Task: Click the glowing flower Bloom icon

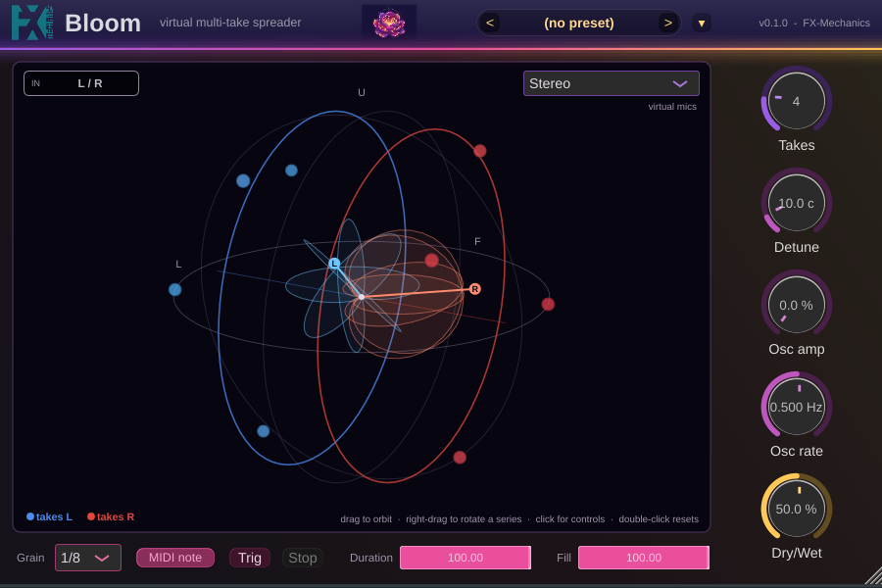Action: click(x=389, y=24)
